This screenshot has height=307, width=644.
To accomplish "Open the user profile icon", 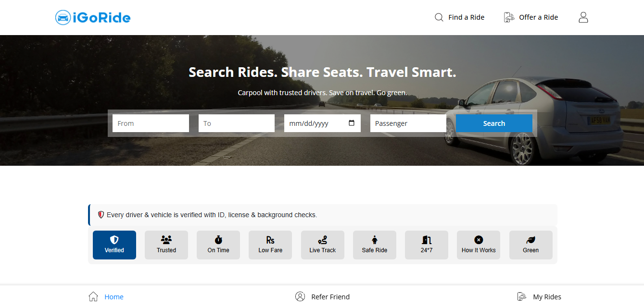I will click(x=583, y=18).
